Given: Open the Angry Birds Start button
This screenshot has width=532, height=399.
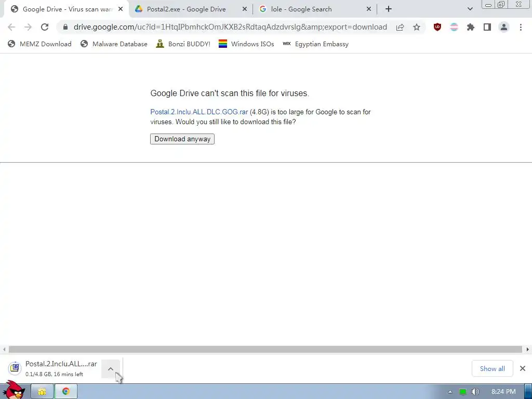Looking at the screenshot, I should tap(14, 390).
